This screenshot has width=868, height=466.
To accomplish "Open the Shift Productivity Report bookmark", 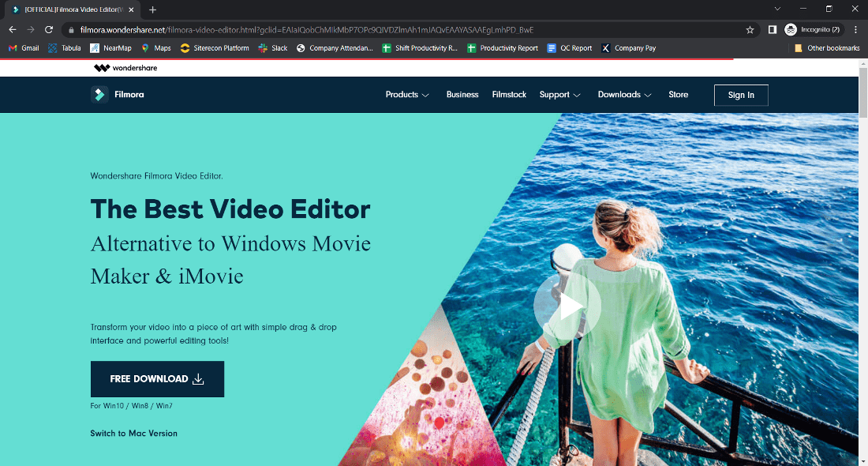I will [420, 48].
